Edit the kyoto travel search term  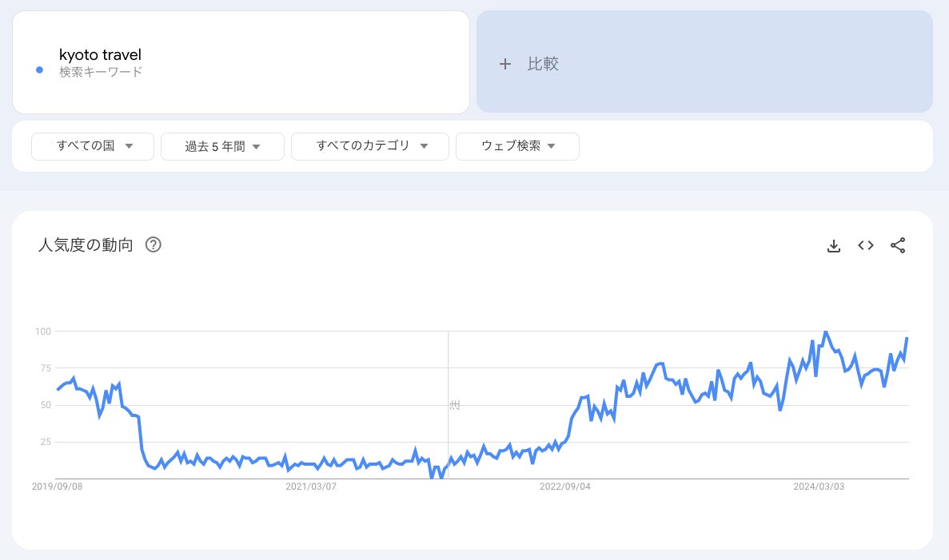pos(100,55)
